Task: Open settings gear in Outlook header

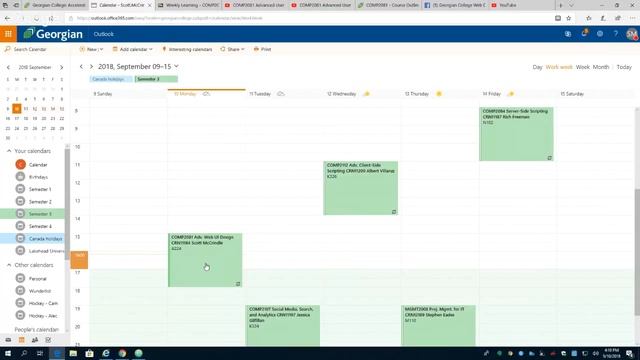Action: [x=600, y=34]
